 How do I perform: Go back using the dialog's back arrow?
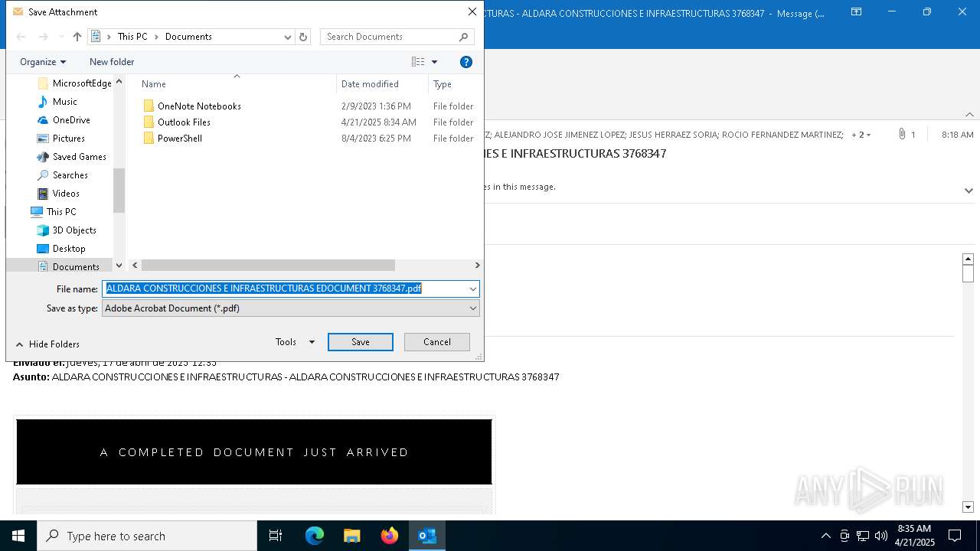tap(21, 37)
